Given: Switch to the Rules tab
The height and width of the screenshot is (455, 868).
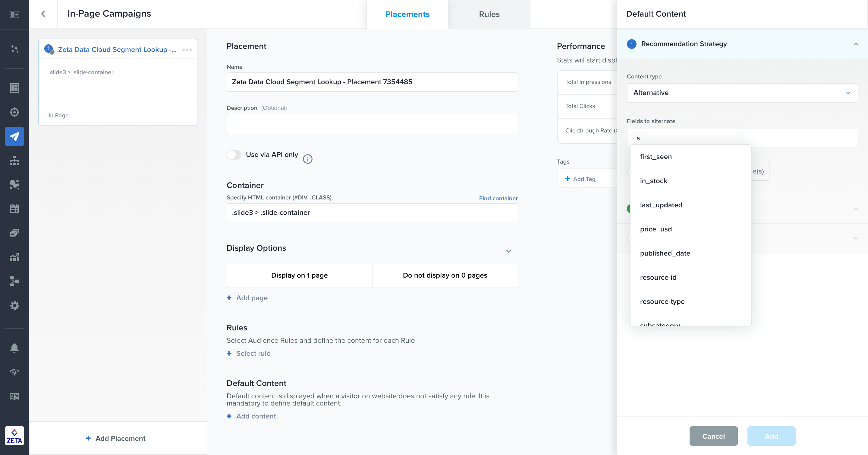Looking at the screenshot, I should [489, 14].
